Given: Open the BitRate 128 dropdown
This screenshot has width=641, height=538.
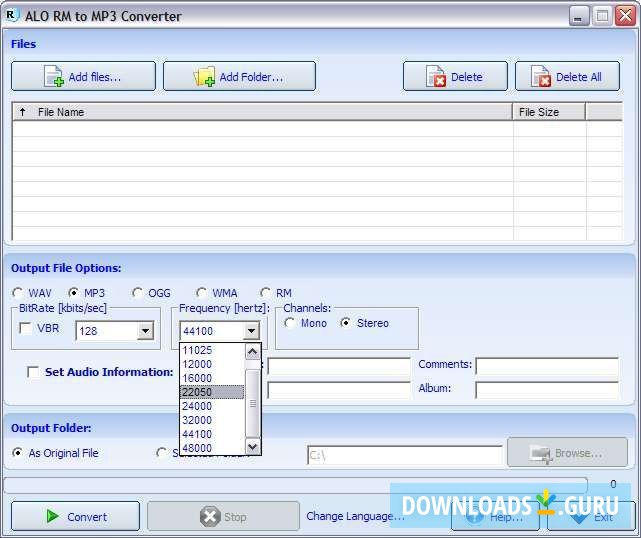Looking at the screenshot, I should pos(146,331).
